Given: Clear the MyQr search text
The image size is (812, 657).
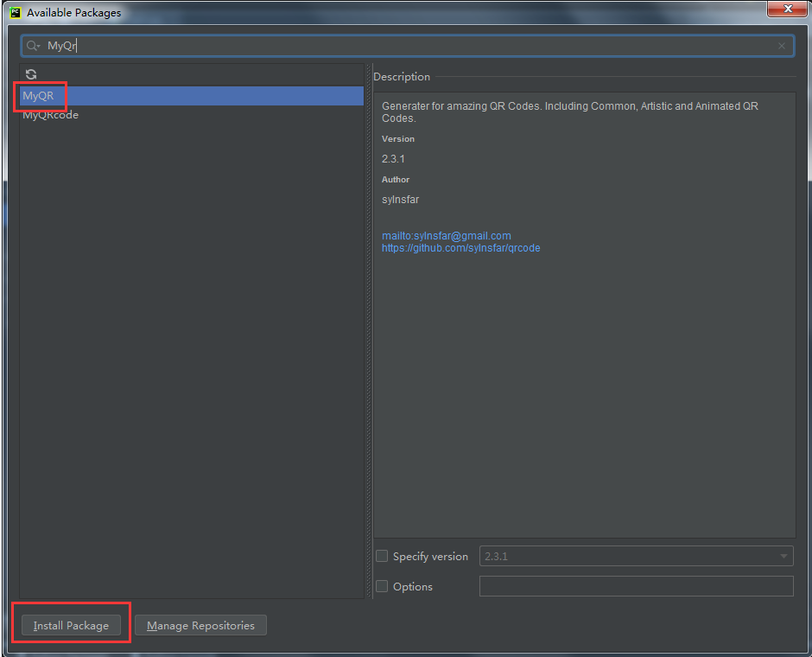Looking at the screenshot, I should point(782,46).
